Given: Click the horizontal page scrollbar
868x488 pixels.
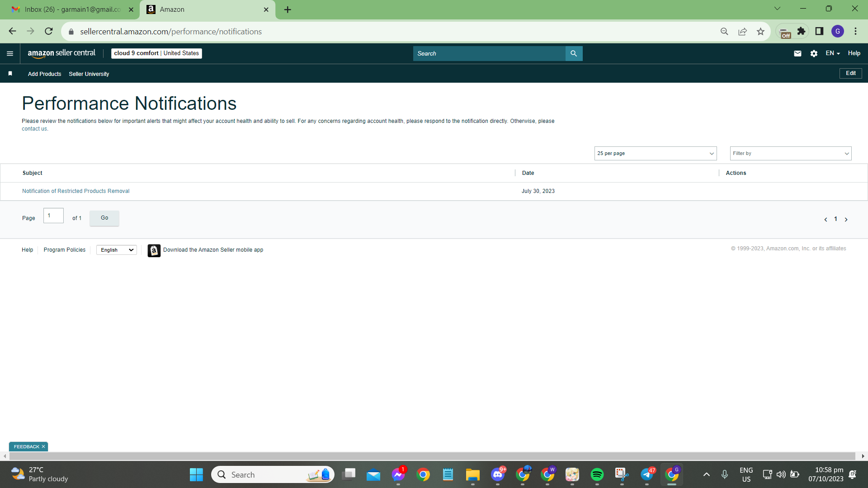Looking at the screenshot, I should pyautogui.click(x=432, y=456).
